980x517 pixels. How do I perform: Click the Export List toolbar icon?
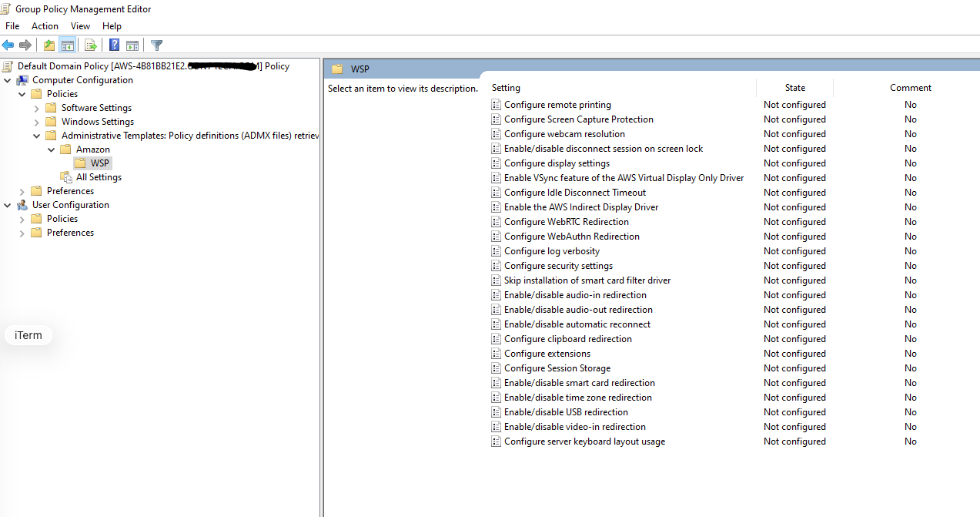point(91,45)
